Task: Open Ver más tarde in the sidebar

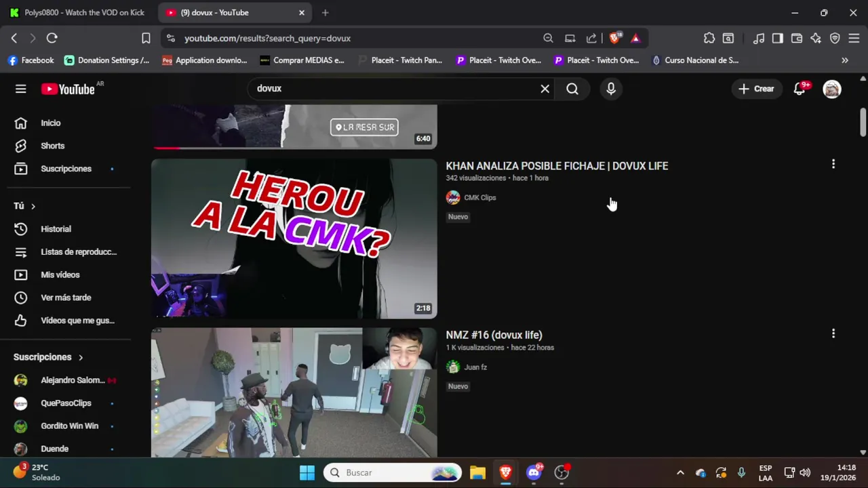Action: 65,298
